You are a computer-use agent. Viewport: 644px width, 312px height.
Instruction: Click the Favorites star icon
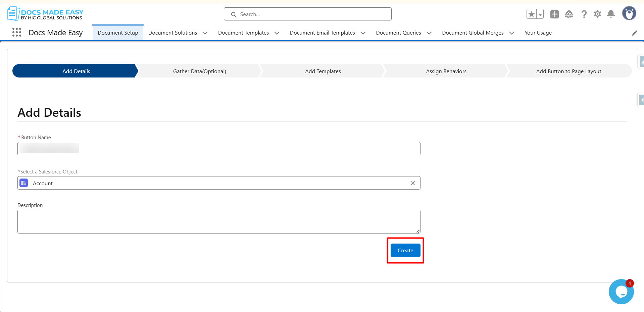pyautogui.click(x=532, y=14)
